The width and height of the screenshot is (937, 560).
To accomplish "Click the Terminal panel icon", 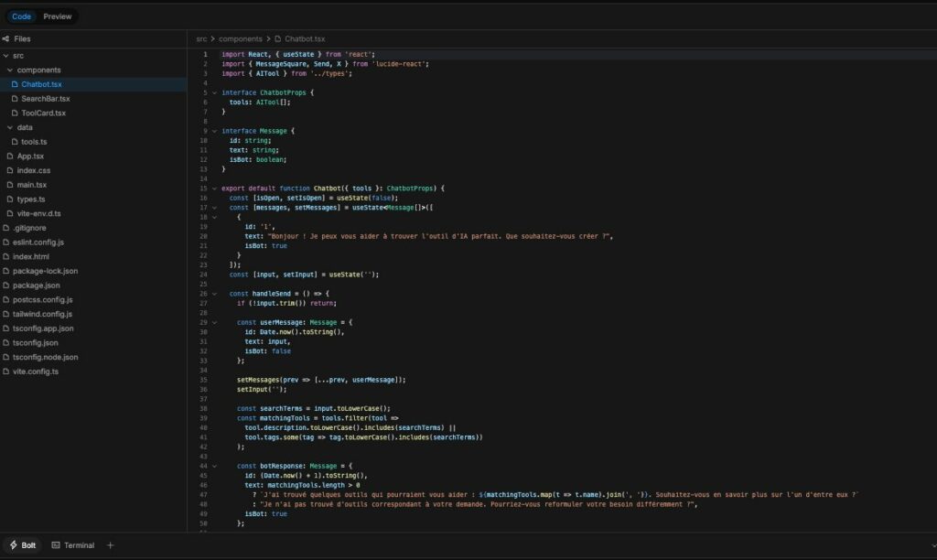I will [56, 545].
